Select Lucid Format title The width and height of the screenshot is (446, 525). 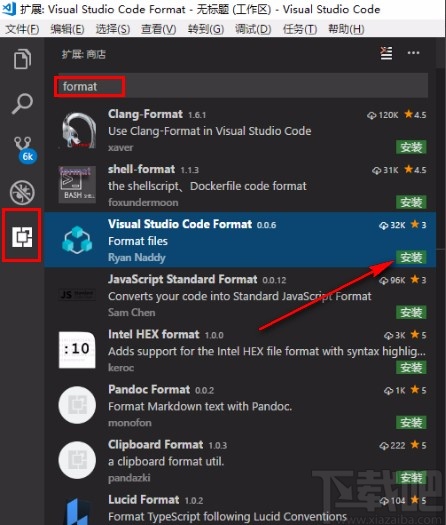pos(144,500)
